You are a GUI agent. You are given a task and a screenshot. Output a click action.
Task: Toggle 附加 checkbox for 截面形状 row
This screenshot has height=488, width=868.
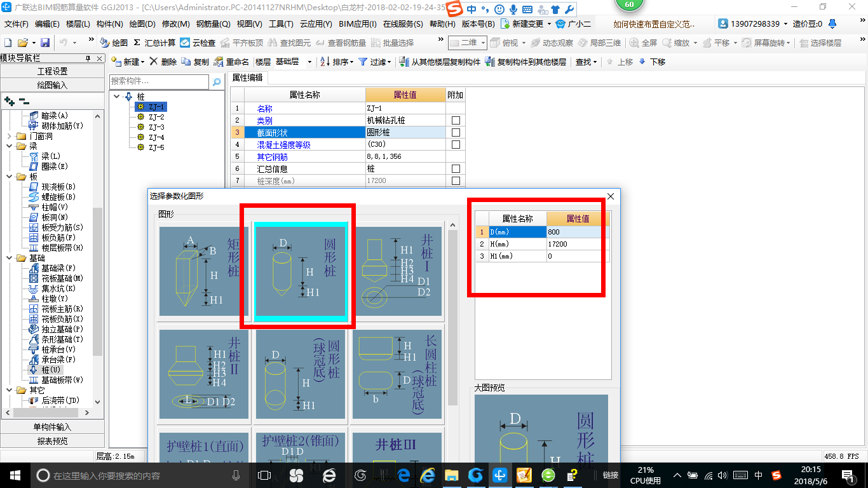pos(456,133)
